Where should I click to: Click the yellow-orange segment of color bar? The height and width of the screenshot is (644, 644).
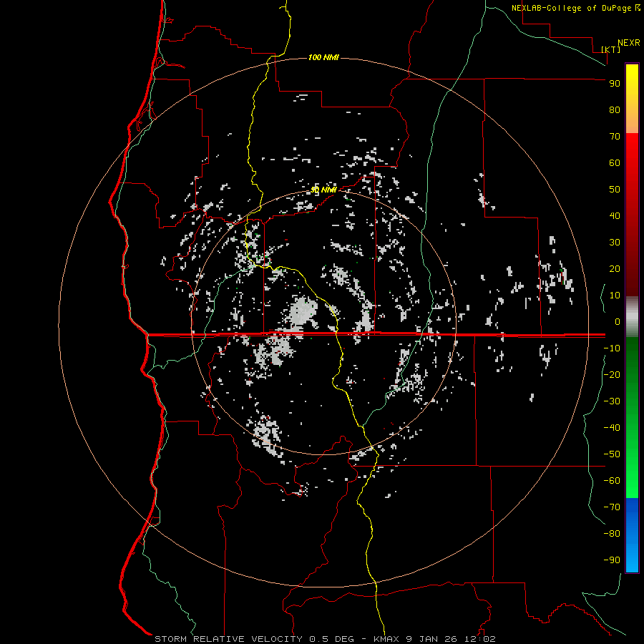point(632,99)
